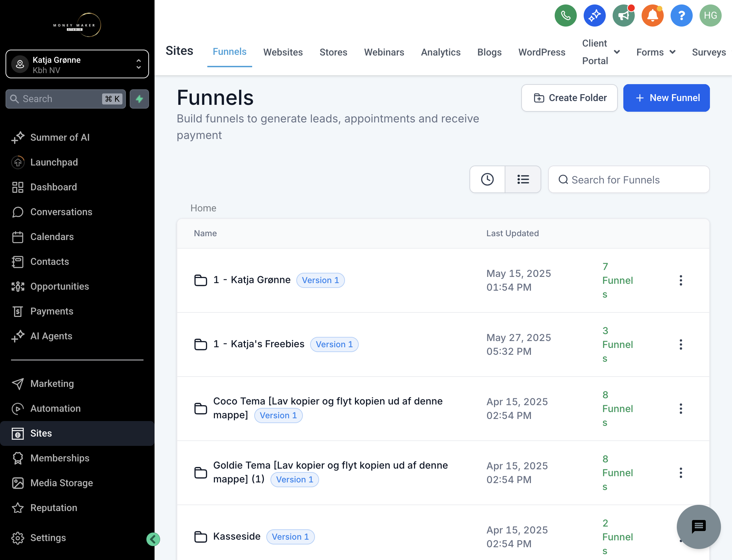
Task: Open options menu for 1 - Katja Grønne folder
Action: 681,280
